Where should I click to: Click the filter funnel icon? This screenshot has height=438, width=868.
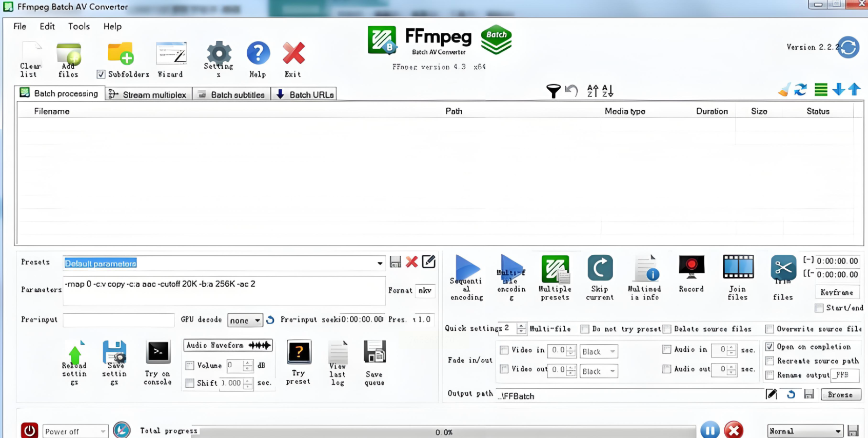pyautogui.click(x=554, y=91)
